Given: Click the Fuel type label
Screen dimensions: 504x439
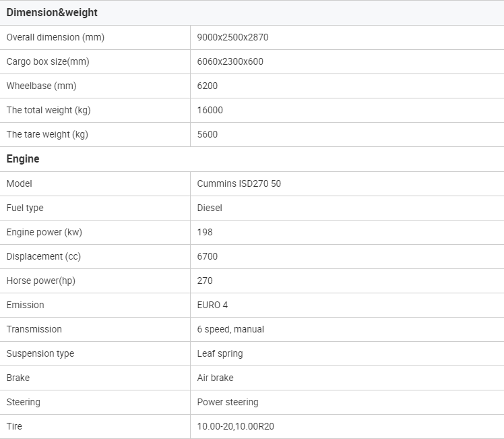Looking at the screenshot, I should tap(25, 208).
